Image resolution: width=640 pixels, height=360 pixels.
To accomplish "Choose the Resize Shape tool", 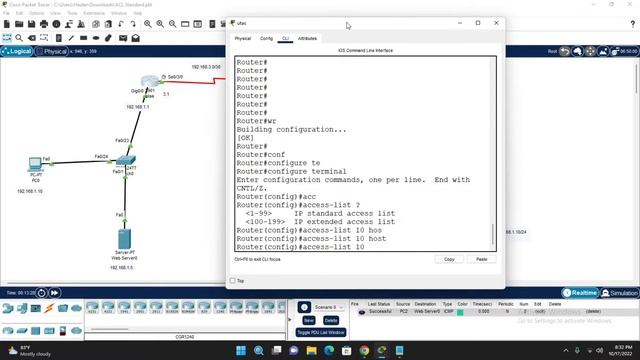I will [x=44, y=38].
